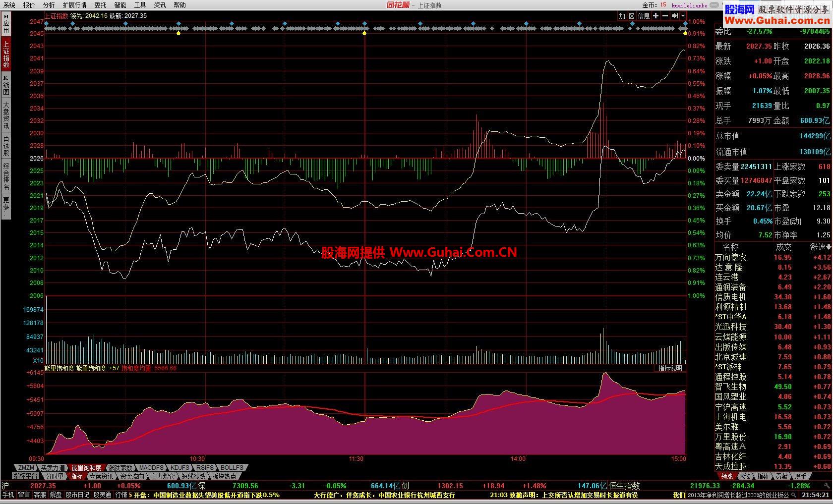833x504 pixels.
Task: Open the 分析 menu
Action: tap(49, 5)
